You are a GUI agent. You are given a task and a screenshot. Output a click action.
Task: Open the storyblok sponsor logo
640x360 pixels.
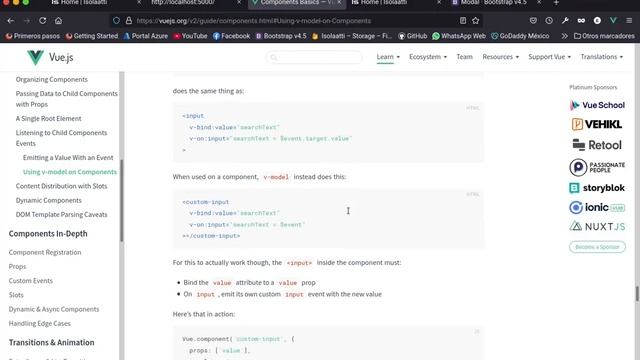point(597,188)
